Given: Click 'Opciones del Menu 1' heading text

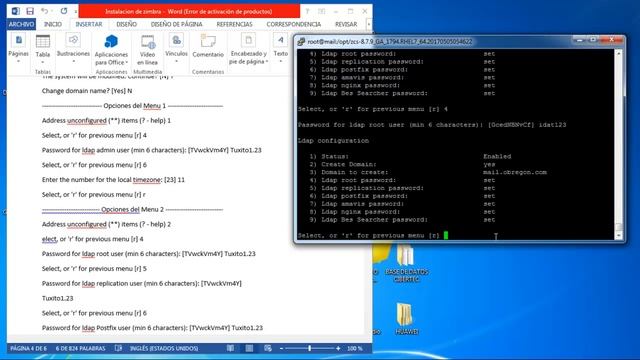Looking at the screenshot, I should pyautogui.click(x=135, y=106).
